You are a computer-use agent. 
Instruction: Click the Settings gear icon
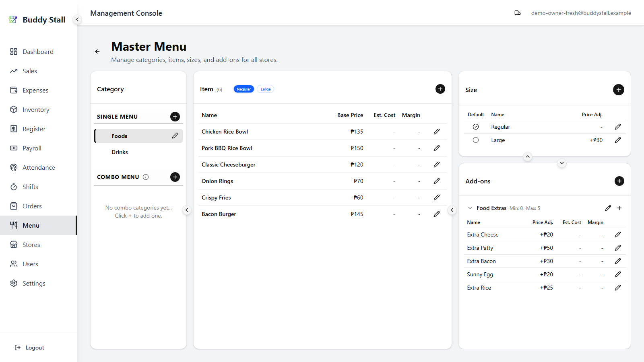tap(14, 283)
